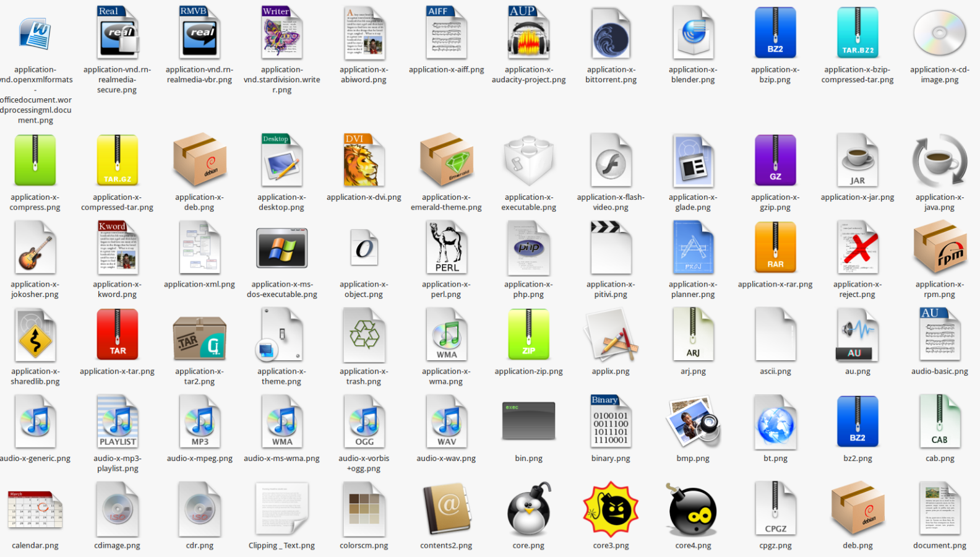980x557 pixels.
Task: Select the PLAYLIST music note icon
Action: 117,421
